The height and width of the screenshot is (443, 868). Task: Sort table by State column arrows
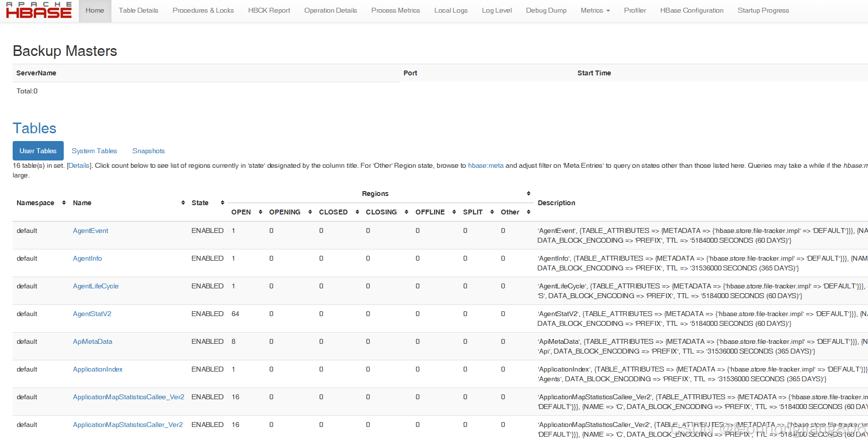(222, 203)
